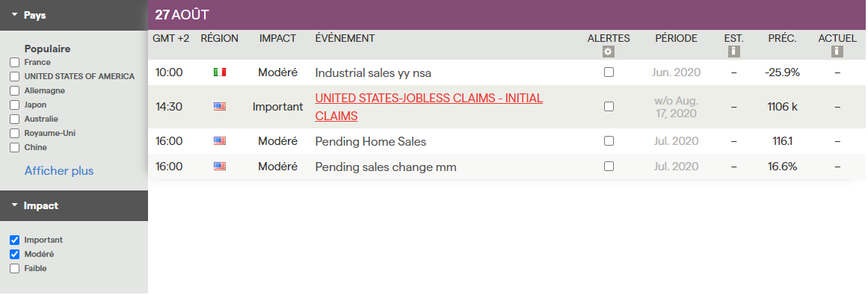
Task: Click the EST. info icon
Action: tap(734, 52)
